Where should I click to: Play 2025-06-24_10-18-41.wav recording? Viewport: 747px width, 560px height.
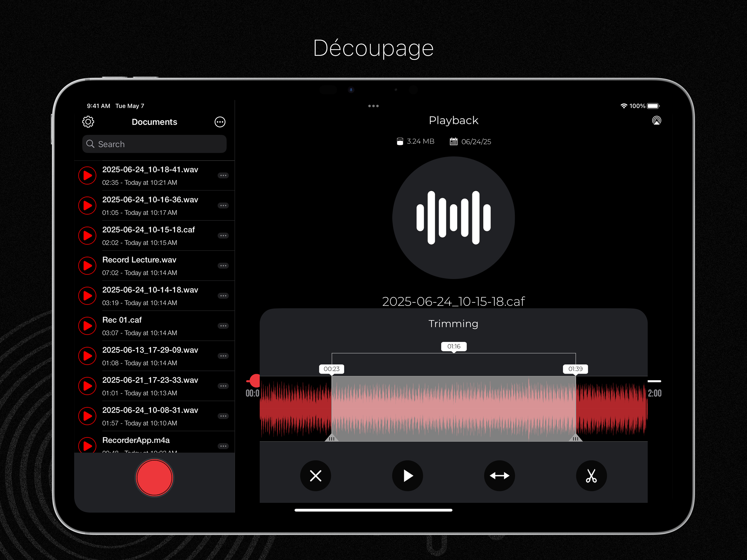point(87,176)
